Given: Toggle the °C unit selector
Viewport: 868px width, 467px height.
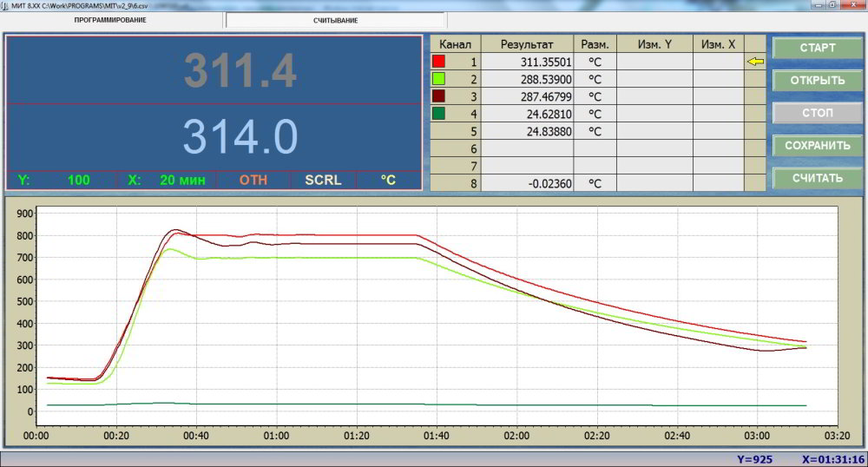Looking at the screenshot, I should click(x=388, y=181).
